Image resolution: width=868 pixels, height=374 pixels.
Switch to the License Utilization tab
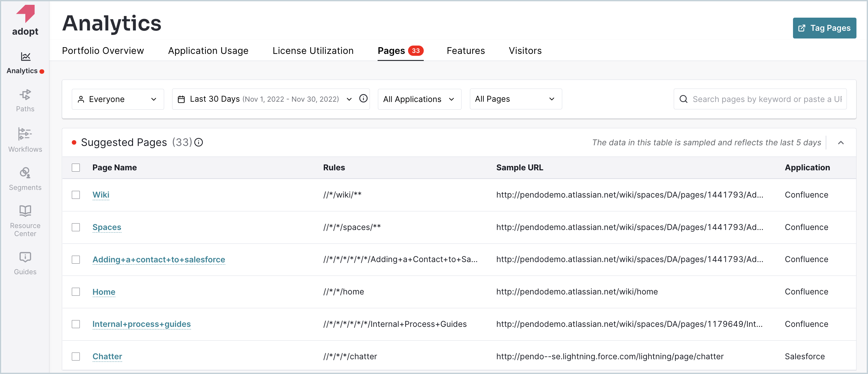(x=313, y=51)
